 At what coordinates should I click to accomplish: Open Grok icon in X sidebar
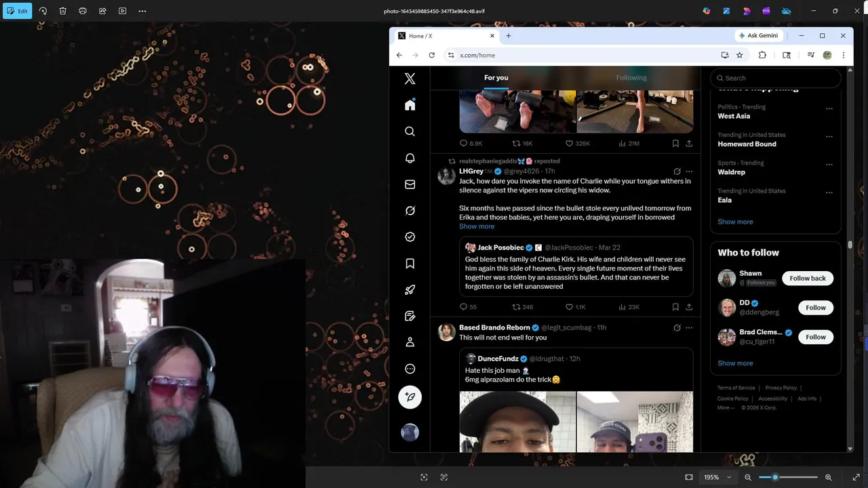pyautogui.click(x=410, y=211)
